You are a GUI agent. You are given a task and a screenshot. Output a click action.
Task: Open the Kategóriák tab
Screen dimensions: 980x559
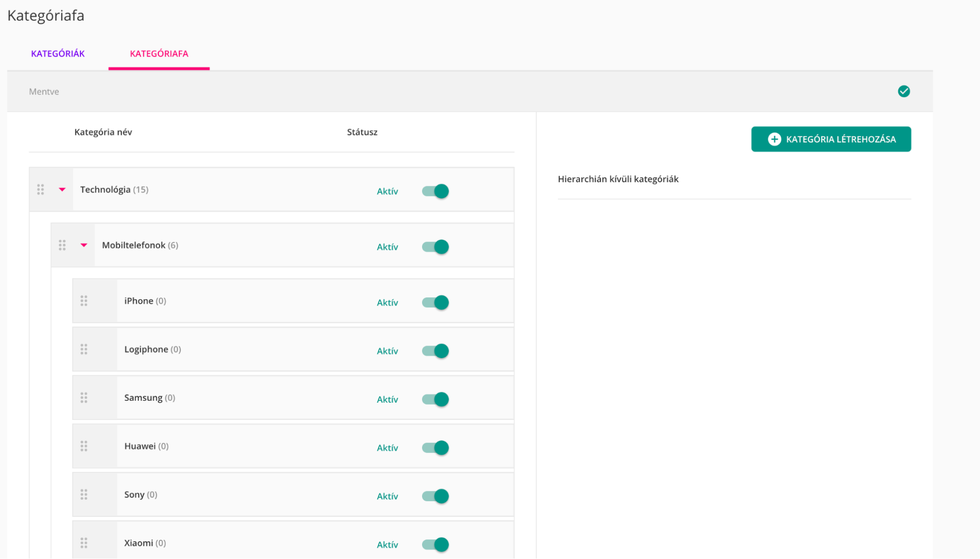tap(58, 53)
